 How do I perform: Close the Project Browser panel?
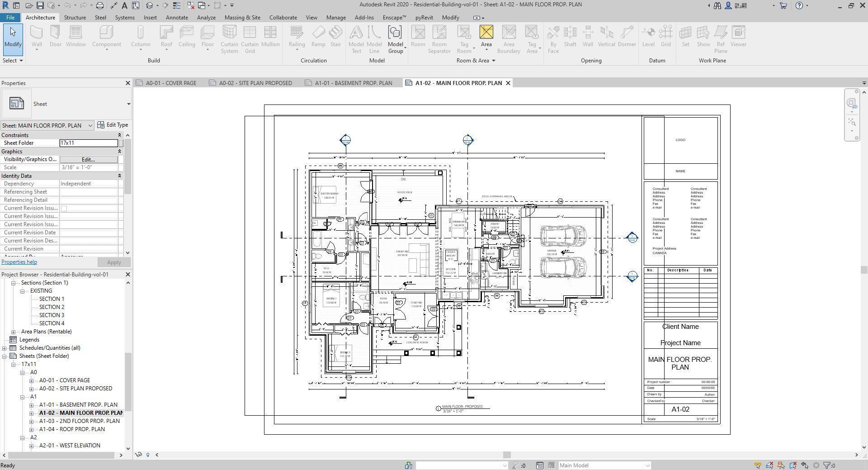click(x=127, y=275)
